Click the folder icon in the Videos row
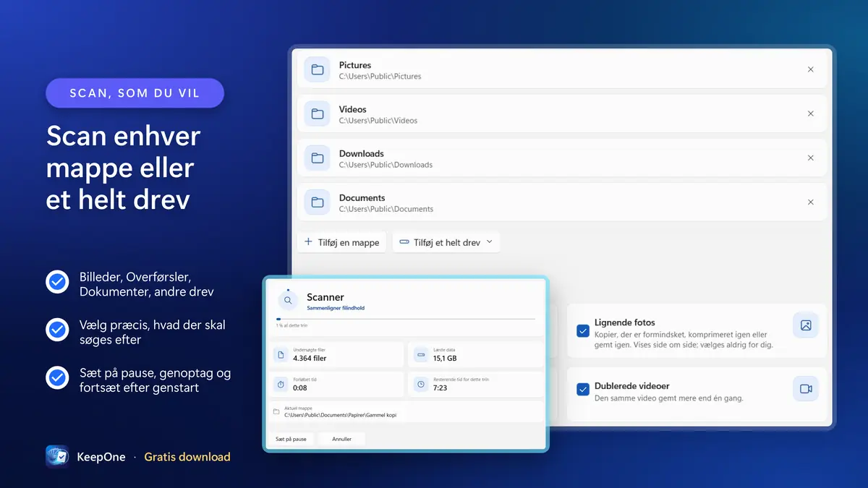868x488 pixels. point(317,114)
